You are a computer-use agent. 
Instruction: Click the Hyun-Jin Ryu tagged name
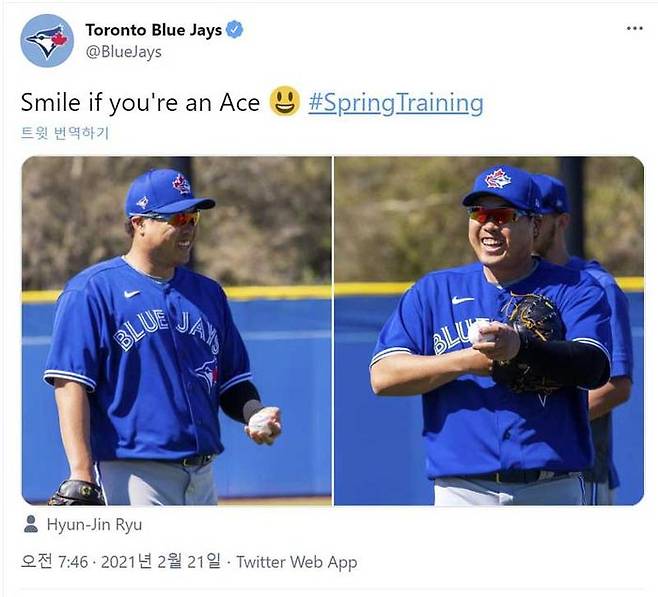(95, 523)
